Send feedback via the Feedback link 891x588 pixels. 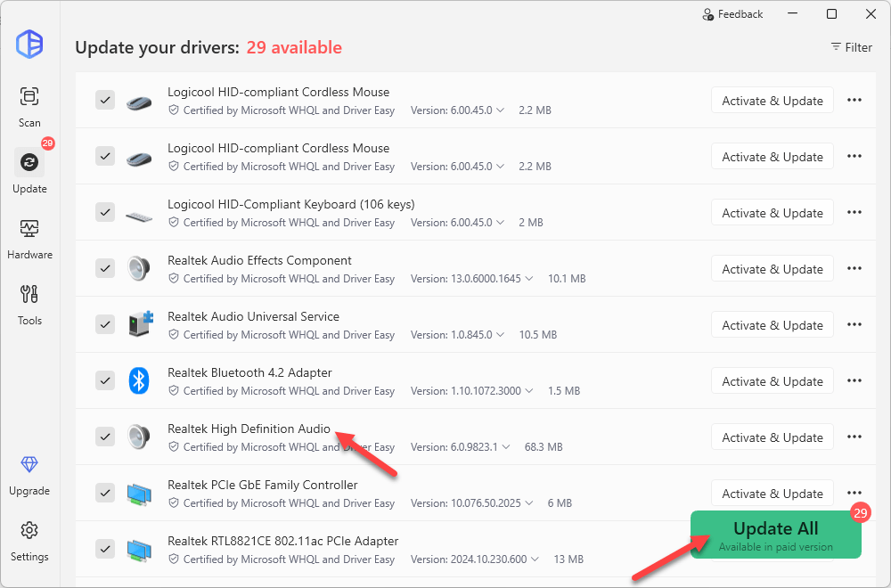(732, 14)
